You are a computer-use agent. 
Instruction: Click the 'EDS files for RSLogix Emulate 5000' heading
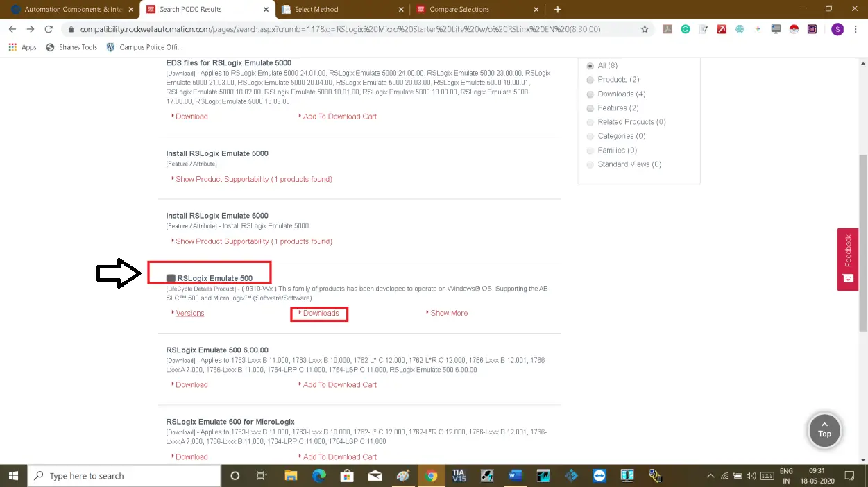(229, 63)
